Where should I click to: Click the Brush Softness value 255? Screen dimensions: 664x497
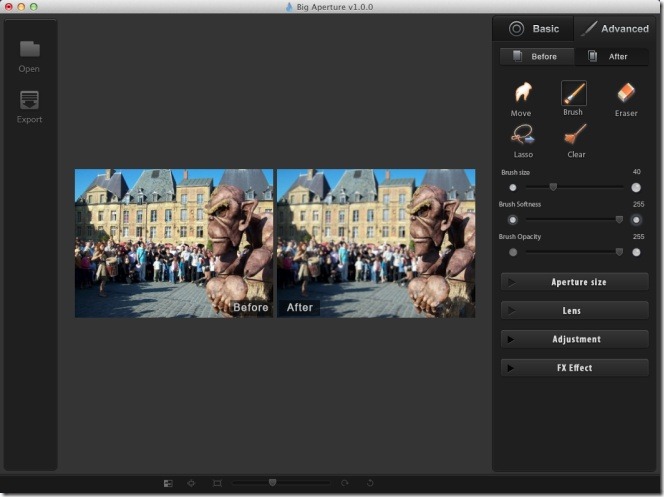[x=639, y=204]
